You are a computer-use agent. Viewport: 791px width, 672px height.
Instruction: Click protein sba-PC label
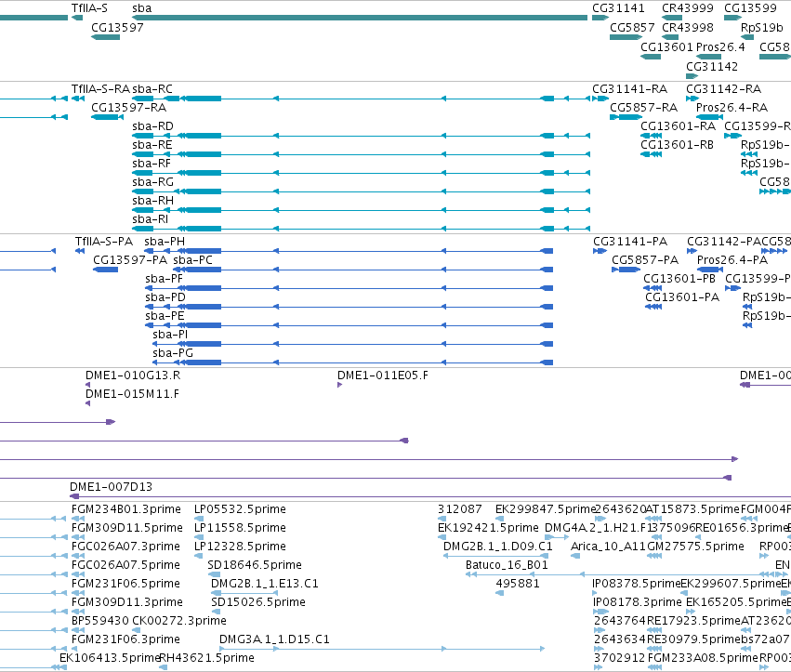click(x=192, y=260)
